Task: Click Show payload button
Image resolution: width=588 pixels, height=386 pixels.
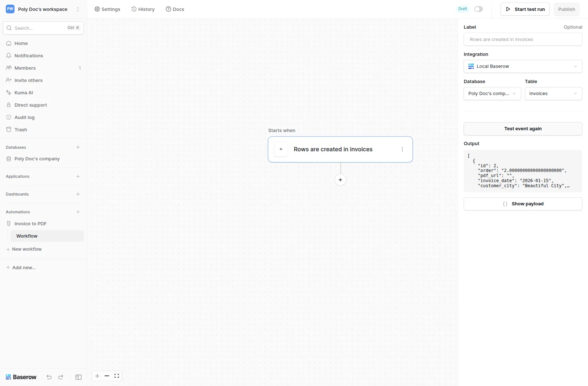Action: click(x=523, y=204)
